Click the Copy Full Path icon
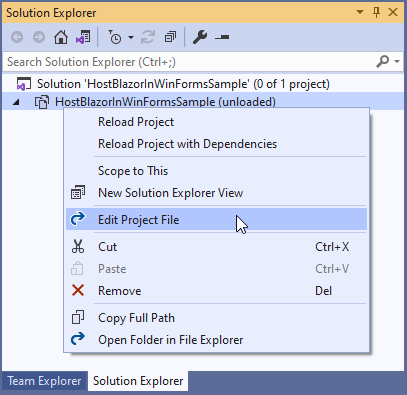This screenshot has width=407, height=395. click(78, 317)
